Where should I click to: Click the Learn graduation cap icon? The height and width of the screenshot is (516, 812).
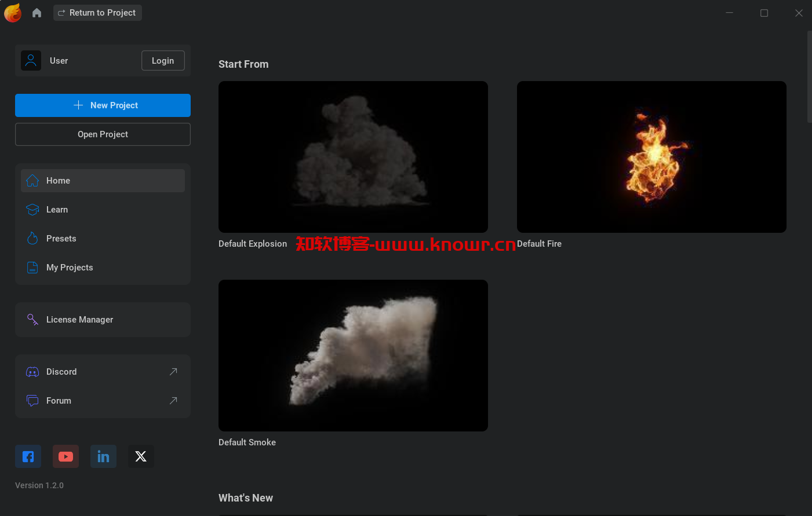[x=32, y=210]
